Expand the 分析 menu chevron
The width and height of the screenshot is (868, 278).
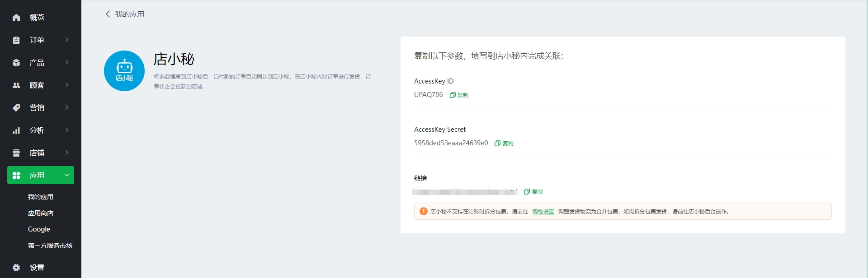67,130
